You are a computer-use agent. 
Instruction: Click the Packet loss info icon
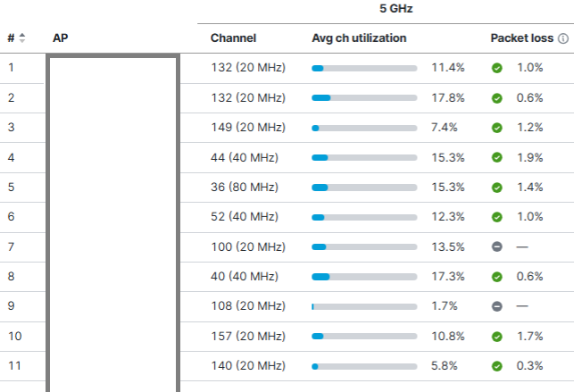point(563,38)
